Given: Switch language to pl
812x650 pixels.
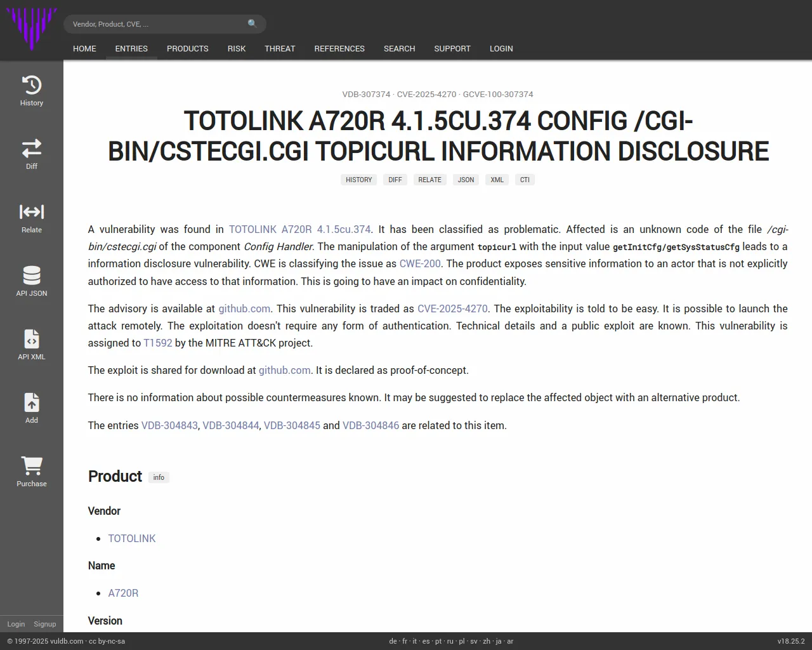Looking at the screenshot, I should [462, 641].
